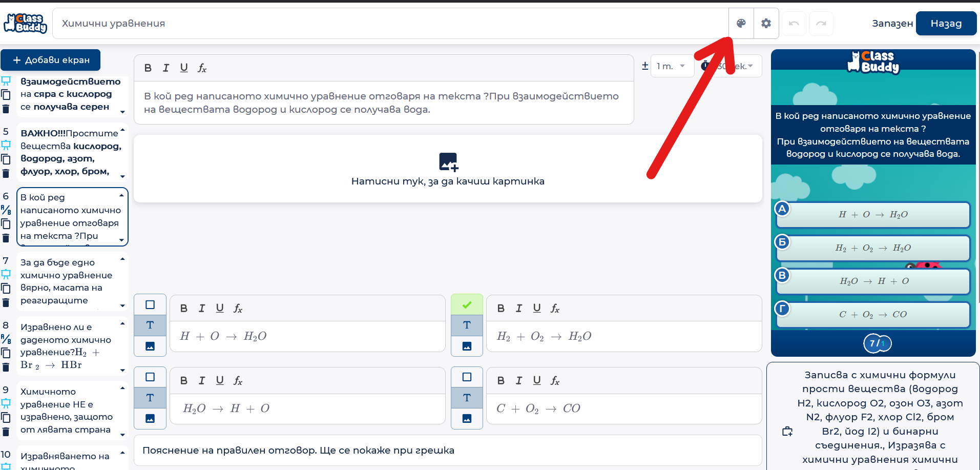Click the Химични уравнения title field
Screen dimensions: 980x470
point(389,24)
